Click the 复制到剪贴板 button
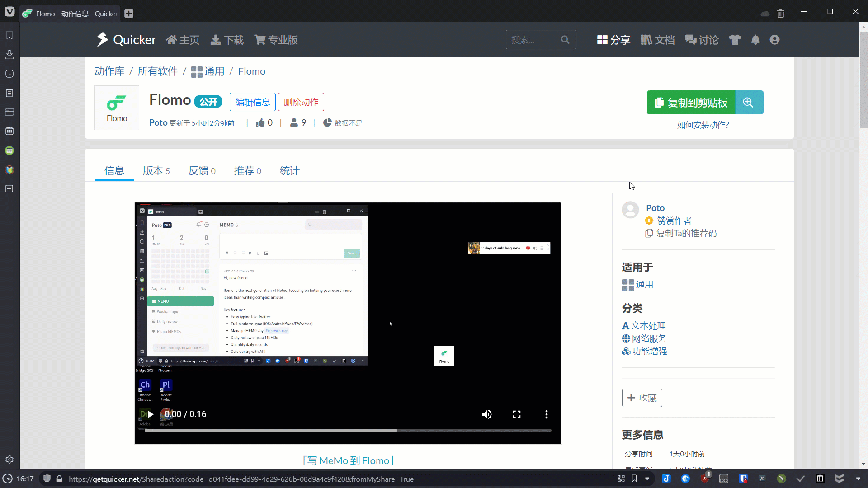 (x=691, y=103)
